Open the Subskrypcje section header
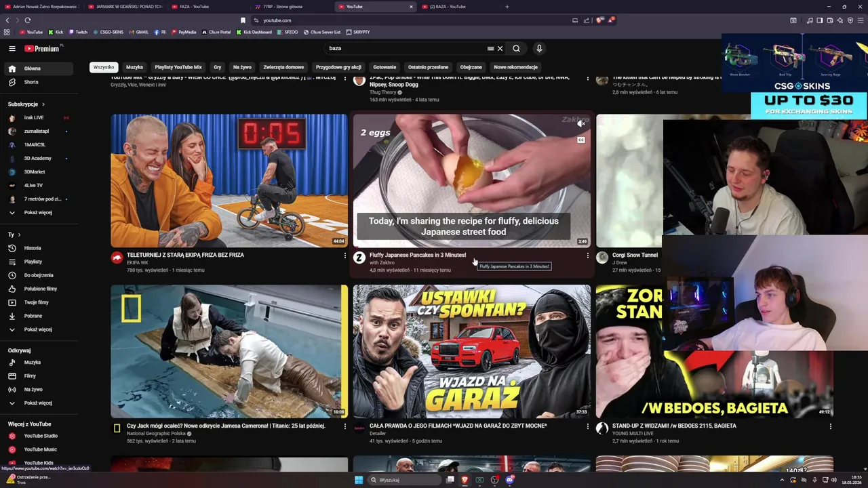Image resolution: width=868 pixels, height=488 pixels. pyautogui.click(x=26, y=104)
